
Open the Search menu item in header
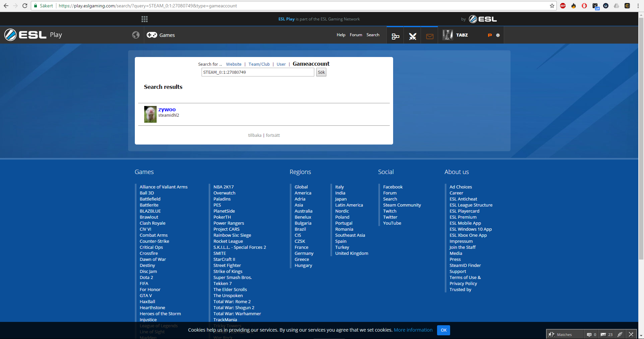click(x=373, y=35)
